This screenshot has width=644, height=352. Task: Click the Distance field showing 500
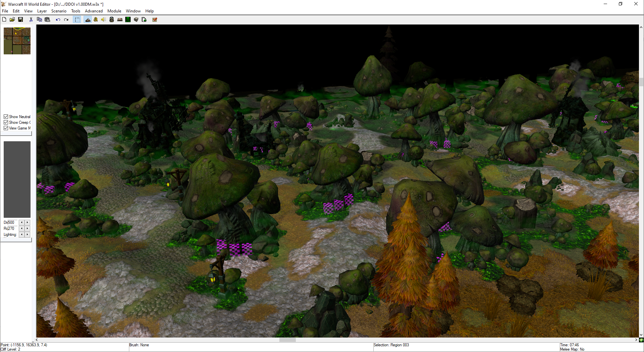pos(12,222)
